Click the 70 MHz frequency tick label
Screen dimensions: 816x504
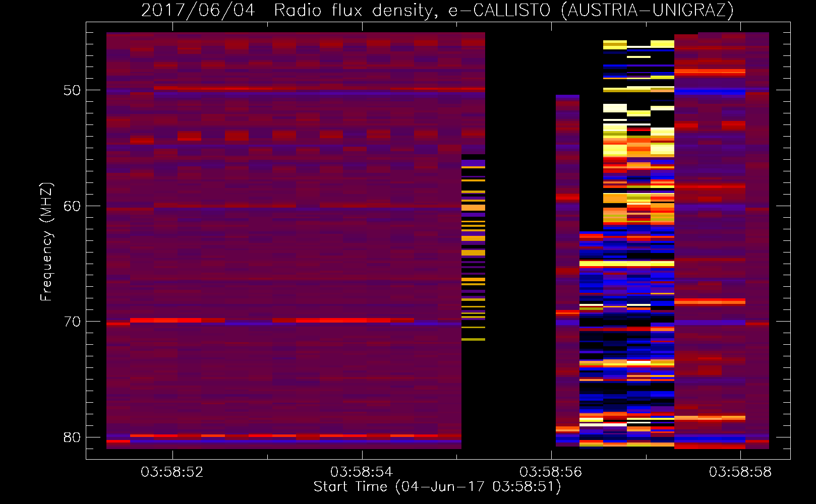point(72,322)
